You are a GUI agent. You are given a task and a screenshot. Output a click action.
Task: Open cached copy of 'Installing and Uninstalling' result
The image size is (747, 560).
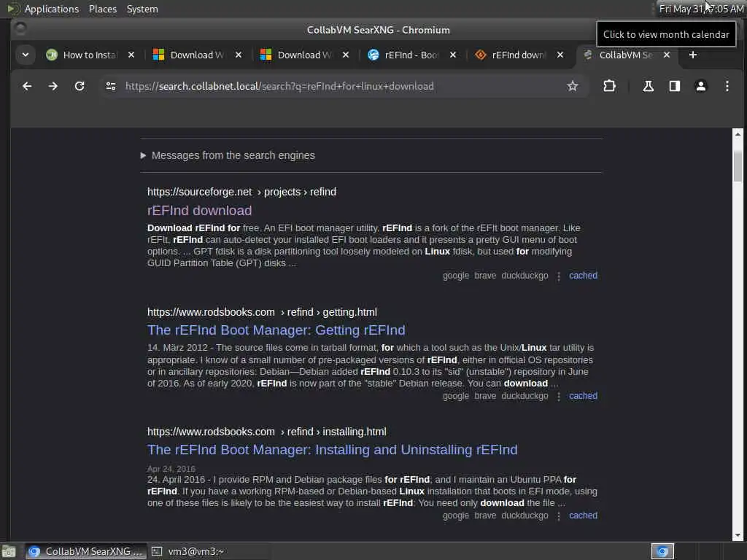click(583, 516)
